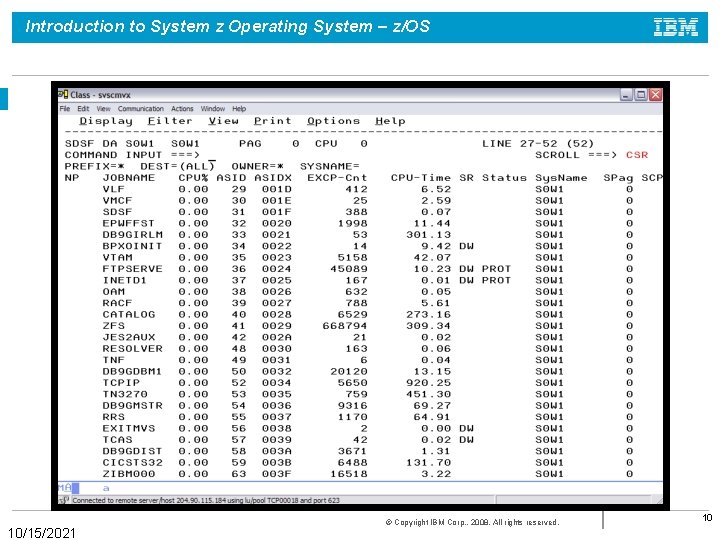Open the Communication menu
The height and width of the screenshot is (540, 720).
click(x=141, y=109)
